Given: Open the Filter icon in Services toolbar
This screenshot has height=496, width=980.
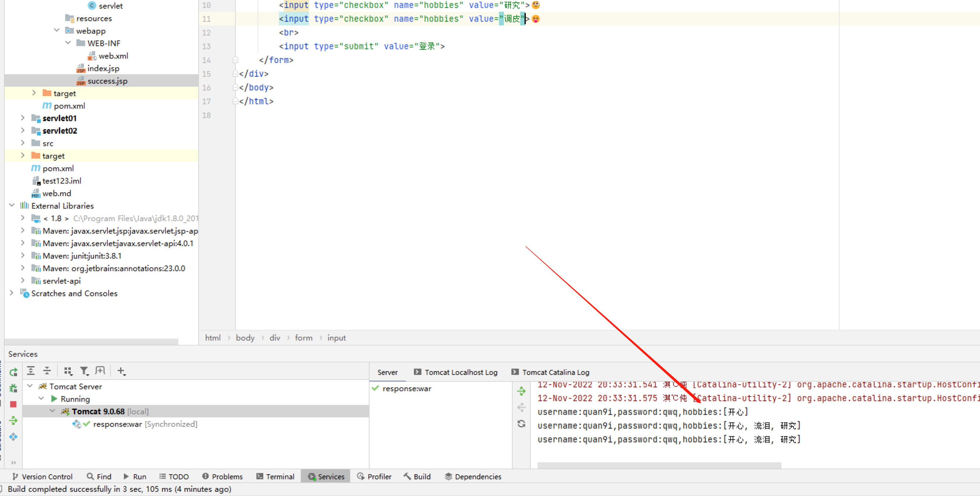Looking at the screenshot, I should [x=84, y=371].
